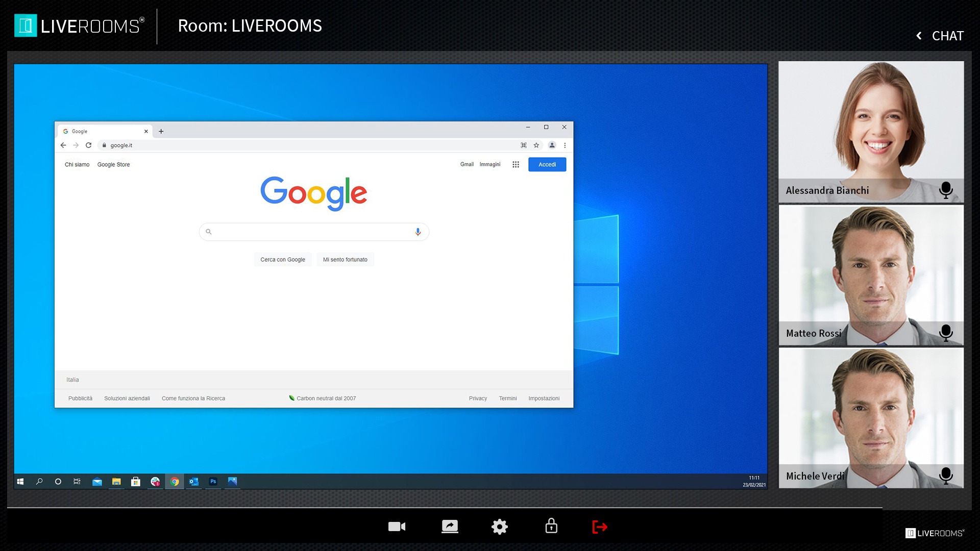Image resolution: width=980 pixels, height=551 pixels.
Task: Toggle Matteo Rossi's microphone
Action: [946, 333]
